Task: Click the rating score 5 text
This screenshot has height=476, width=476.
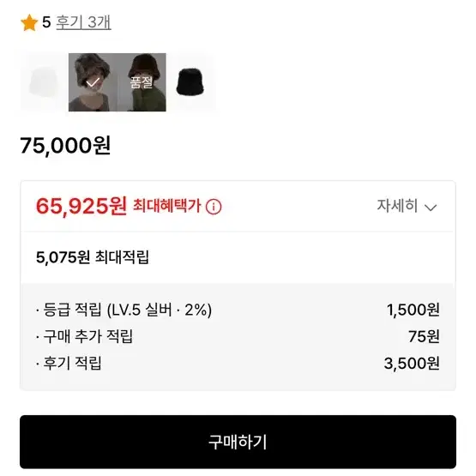Action: tap(46, 22)
